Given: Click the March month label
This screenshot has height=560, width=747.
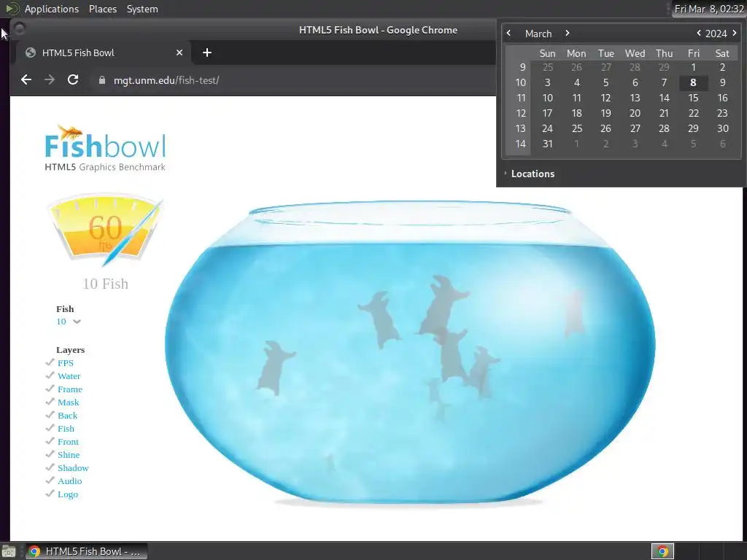Looking at the screenshot, I should pos(538,34).
